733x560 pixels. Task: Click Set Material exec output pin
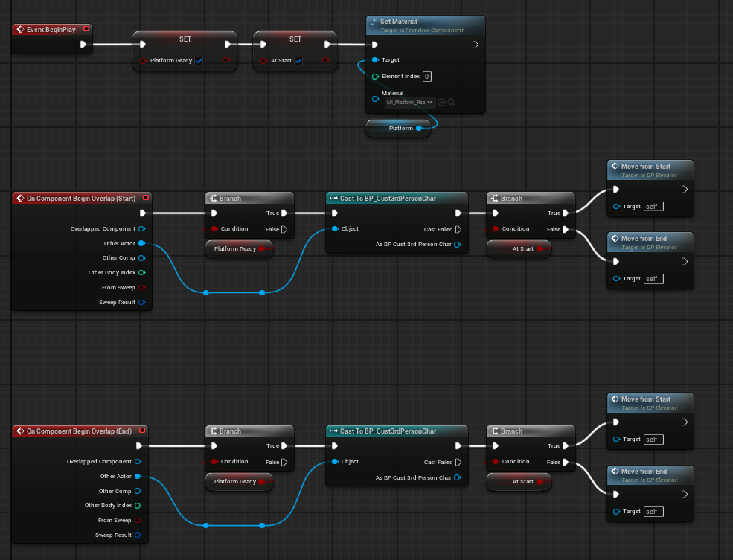(475, 45)
